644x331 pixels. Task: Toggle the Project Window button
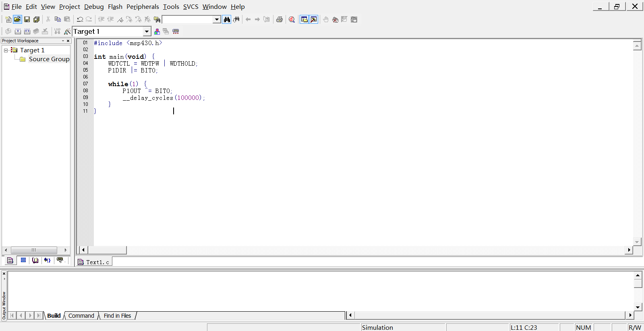click(x=304, y=19)
